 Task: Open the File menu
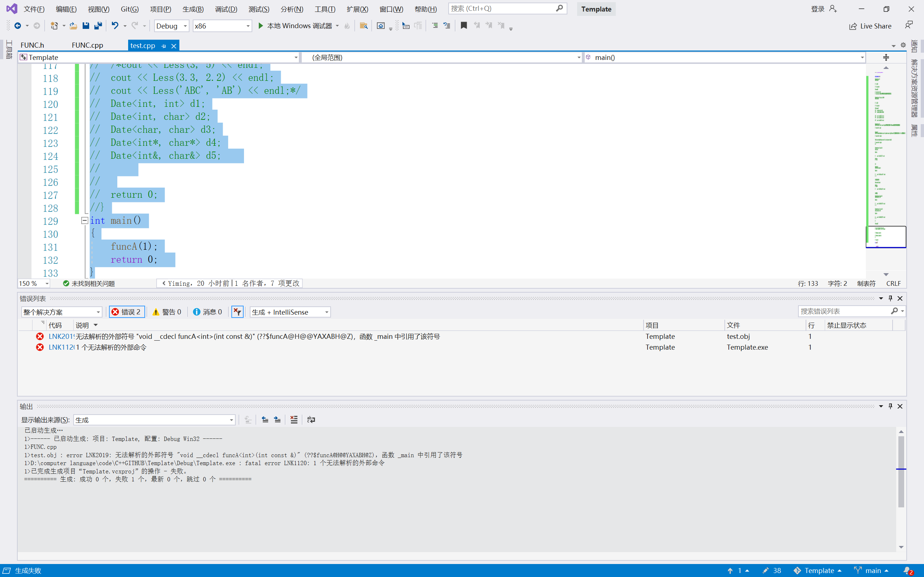pos(34,9)
